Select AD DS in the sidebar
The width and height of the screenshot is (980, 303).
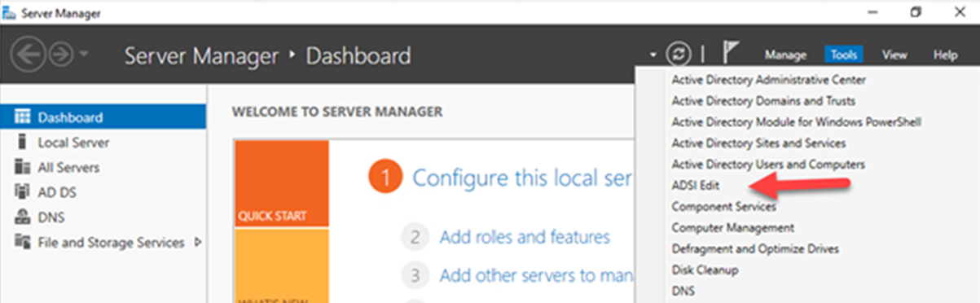pyautogui.click(x=103, y=192)
